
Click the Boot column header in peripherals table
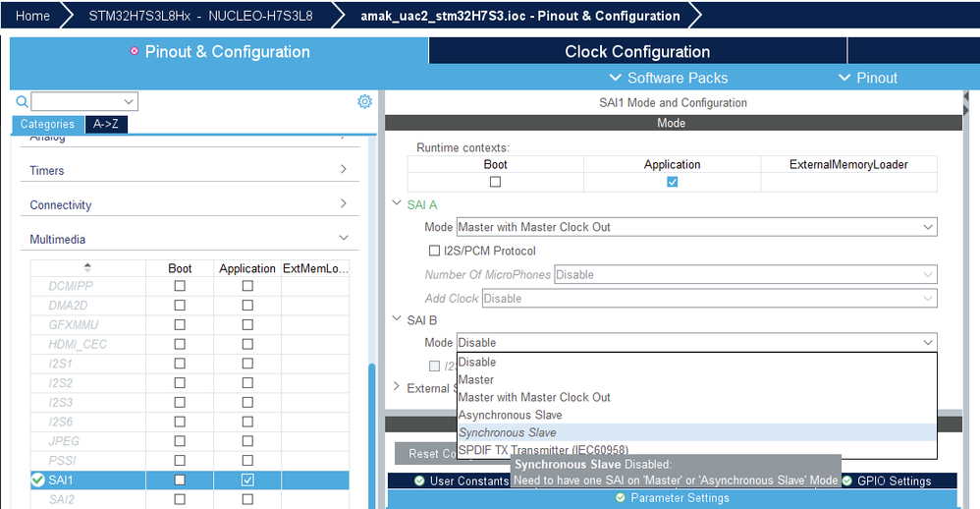[x=180, y=268]
